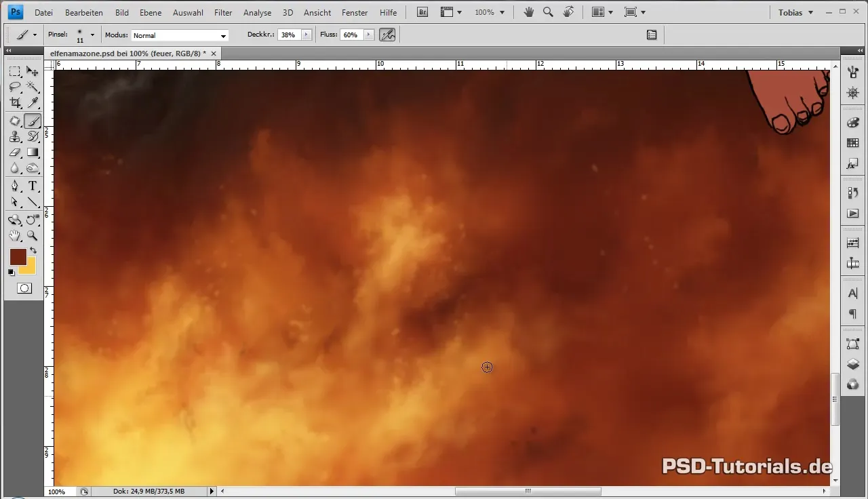Select the Blur tool

point(14,168)
